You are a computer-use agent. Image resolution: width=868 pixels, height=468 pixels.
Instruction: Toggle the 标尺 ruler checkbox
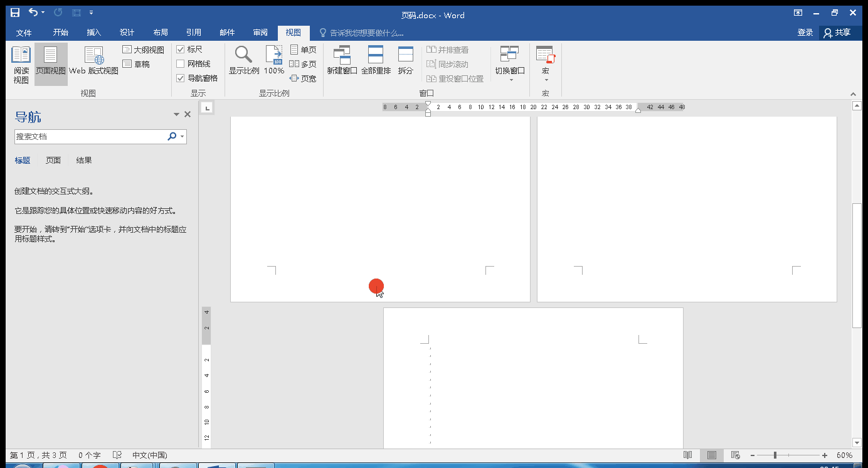pyautogui.click(x=189, y=49)
